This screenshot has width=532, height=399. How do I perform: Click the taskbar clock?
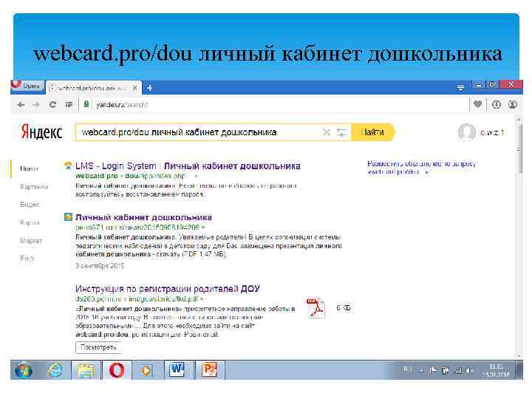pyautogui.click(x=496, y=370)
